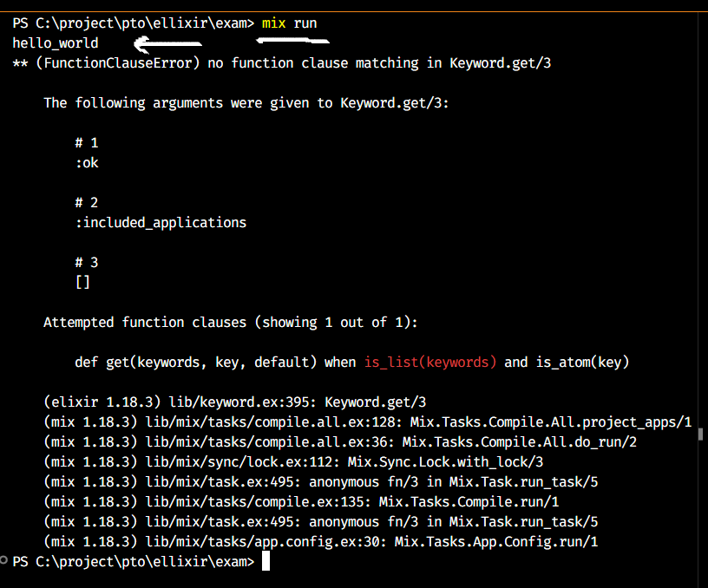This screenshot has width=708, height=588.
Task: Click the red "is_list(keywords)" guard
Action: point(430,362)
